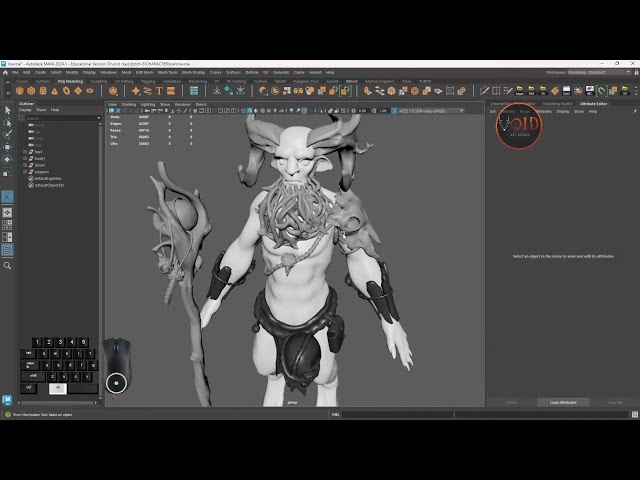Click the Outliner horizontal scrollbar
This screenshot has width=640, height=480.
point(57,402)
